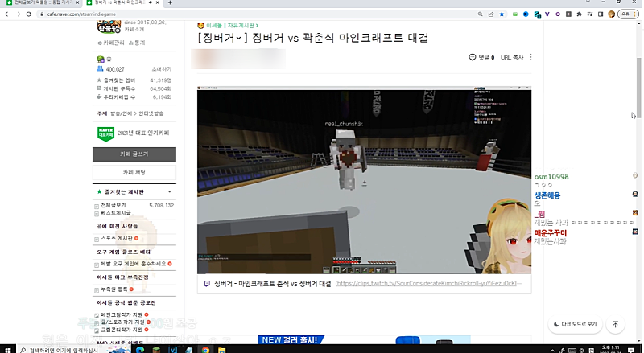Open the media control icon in toolbar

(590, 14)
